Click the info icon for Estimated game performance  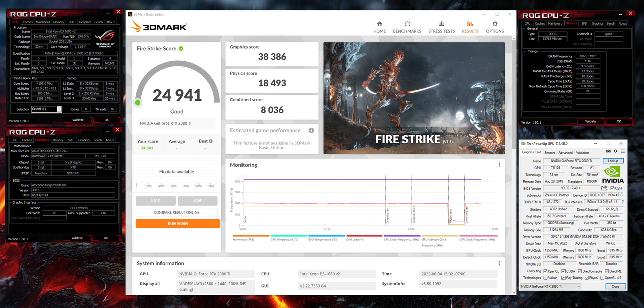[x=311, y=130]
